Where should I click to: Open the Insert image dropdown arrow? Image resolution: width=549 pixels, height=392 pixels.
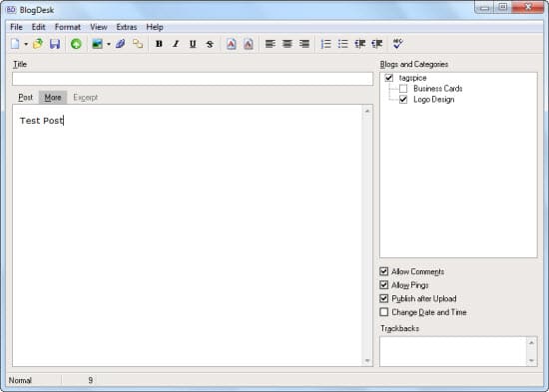click(109, 44)
